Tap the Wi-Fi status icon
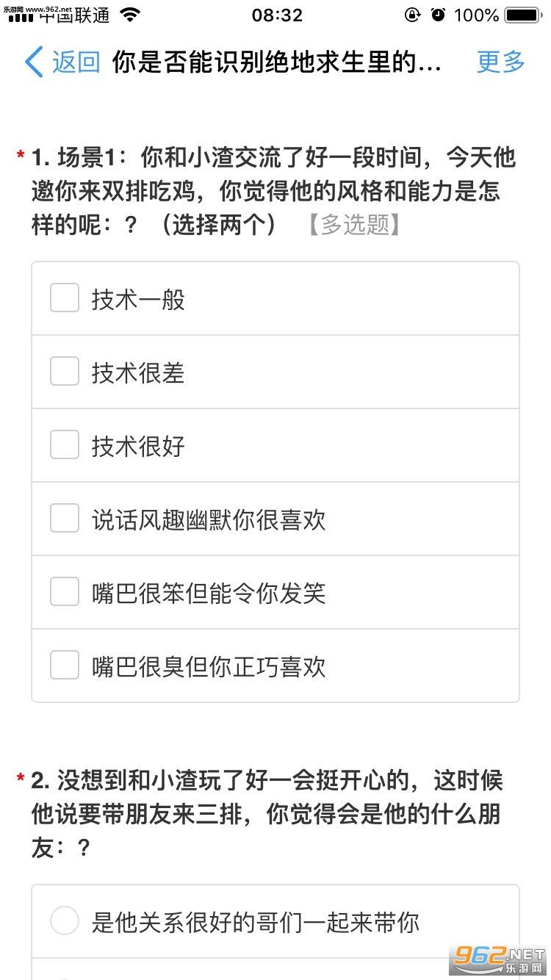Image resolution: width=551 pixels, height=980 pixels. (131, 15)
